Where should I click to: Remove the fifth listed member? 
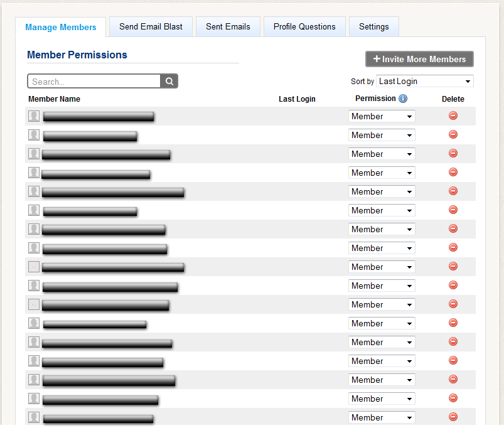click(x=453, y=191)
